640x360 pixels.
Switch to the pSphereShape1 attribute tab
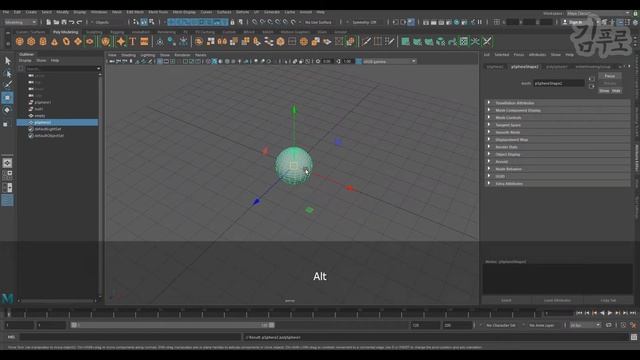pyautogui.click(x=524, y=67)
